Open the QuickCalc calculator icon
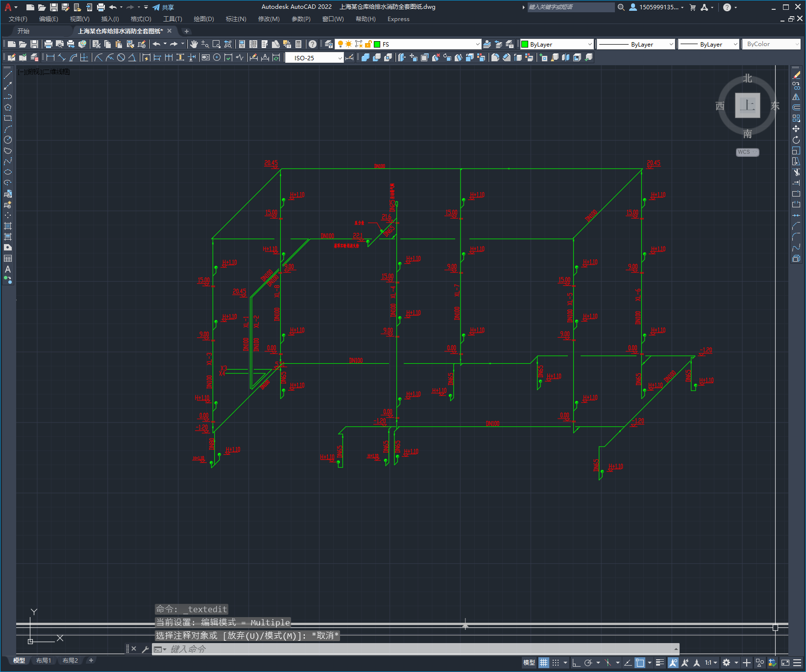This screenshot has width=806, height=672. pyautogui.click(x=298, y=44)
